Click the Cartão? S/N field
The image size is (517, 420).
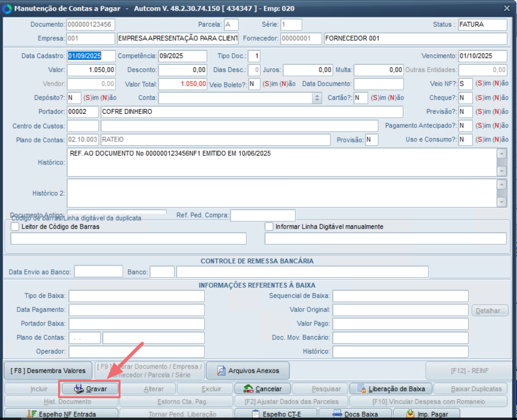point(361,98)
